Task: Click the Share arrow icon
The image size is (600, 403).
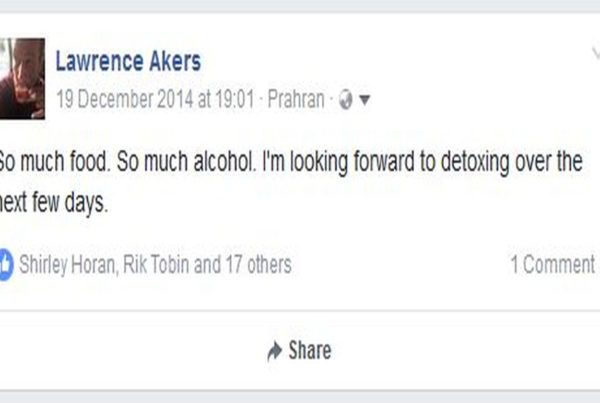Action: 274,351
